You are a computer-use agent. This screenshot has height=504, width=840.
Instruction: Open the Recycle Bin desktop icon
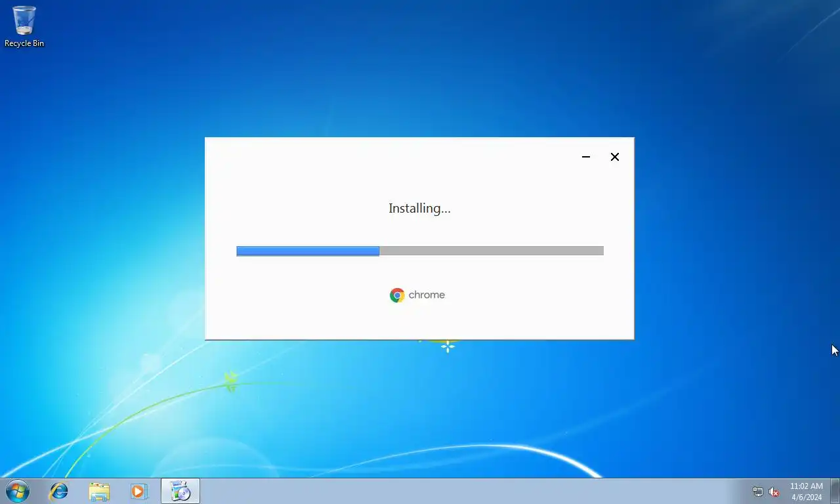[24, 26]
